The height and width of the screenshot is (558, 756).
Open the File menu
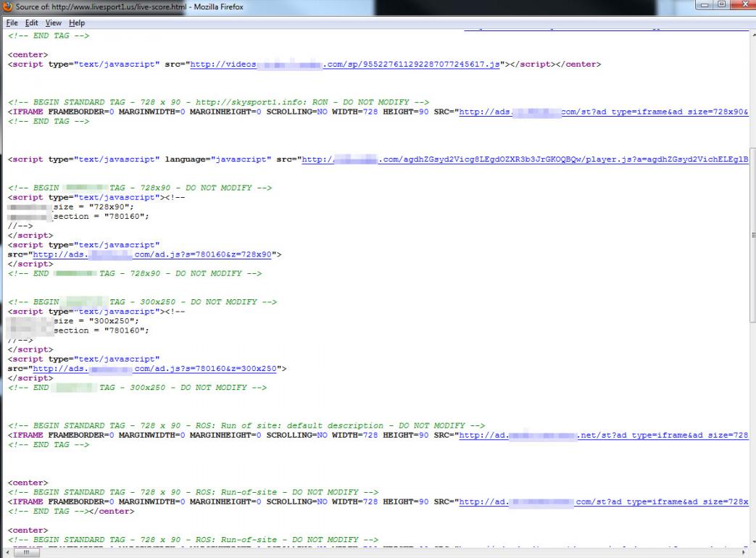[12, 22]
